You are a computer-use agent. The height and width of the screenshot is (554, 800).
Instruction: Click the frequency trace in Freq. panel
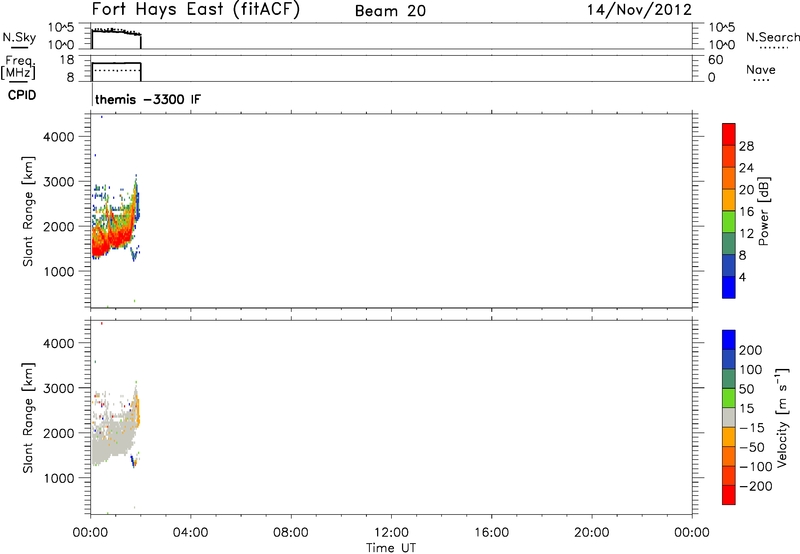(x=116, y=63)
